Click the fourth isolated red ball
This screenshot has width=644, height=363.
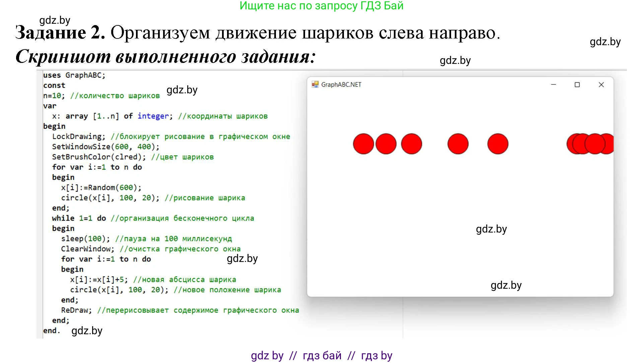point(458,144)
